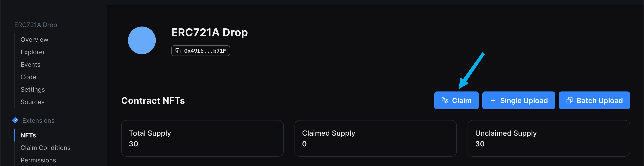644x166 pixels.
Task: Click the plus icon on Single Upload
Action: [493, 100]
